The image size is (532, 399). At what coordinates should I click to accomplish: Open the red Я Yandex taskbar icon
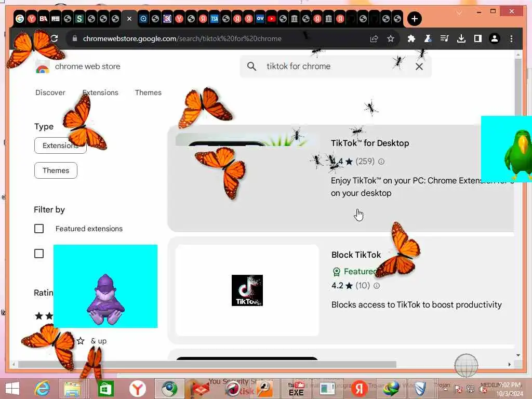pyautogui.click(x=360, y=389)
